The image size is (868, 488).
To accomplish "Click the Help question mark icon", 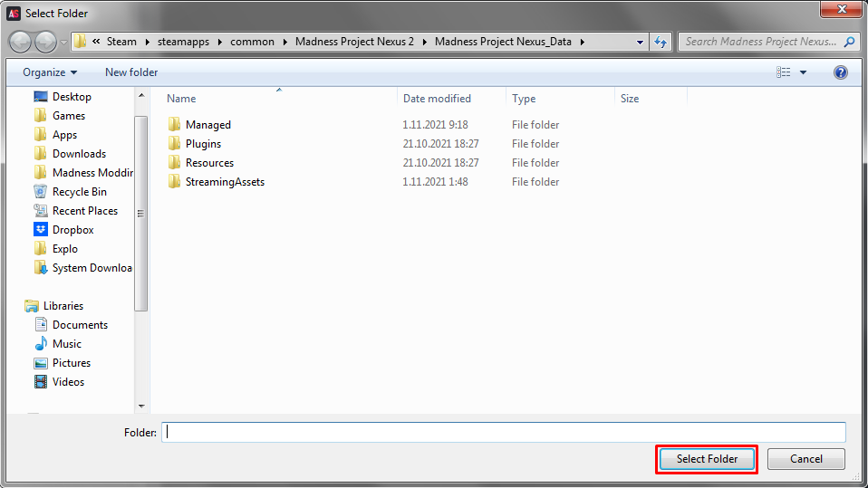I will point(840,72).
